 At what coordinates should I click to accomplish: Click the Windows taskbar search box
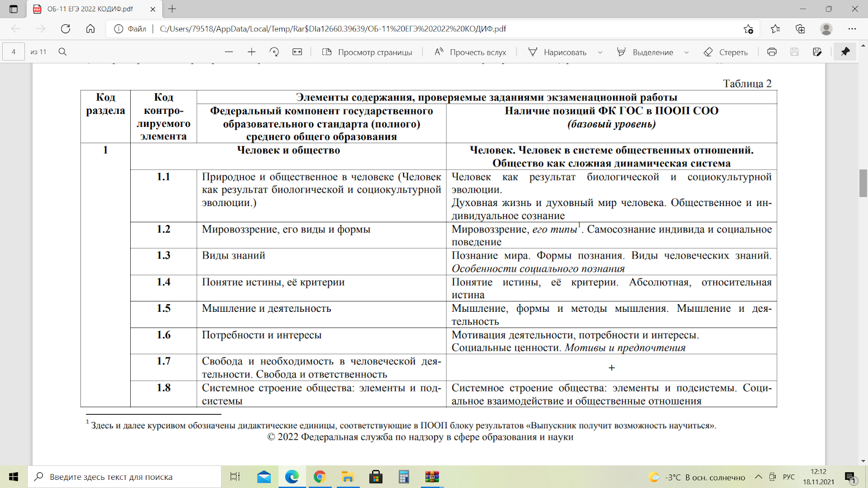pyautogui.click(x=124, y=477)
